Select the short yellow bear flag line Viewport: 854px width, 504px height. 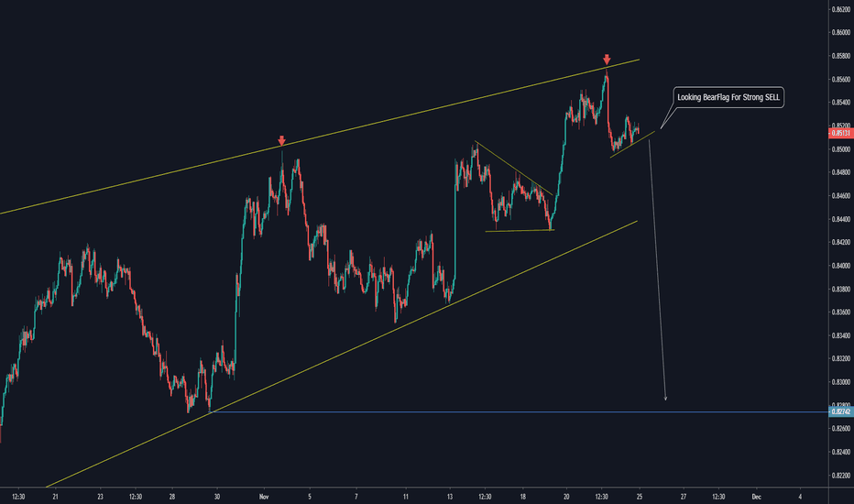(x=632, y=144)
